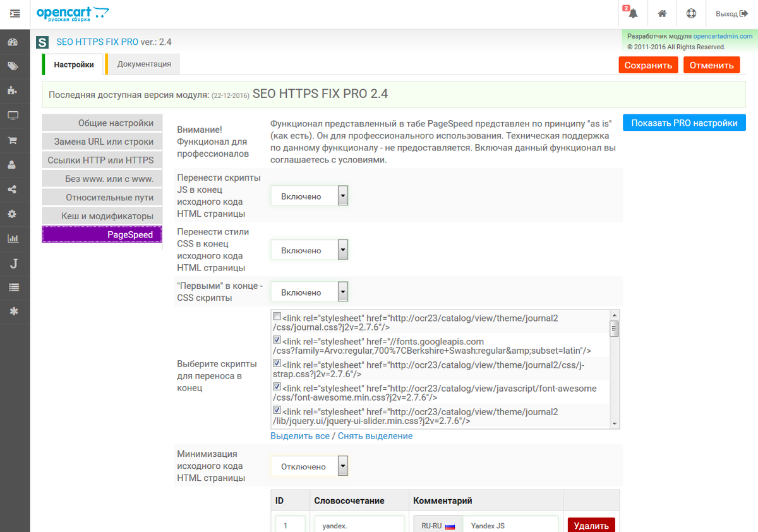Check the journal.css stylesheet checkbox
Viewport: 758px width, 532px height.
click(277, 316)
